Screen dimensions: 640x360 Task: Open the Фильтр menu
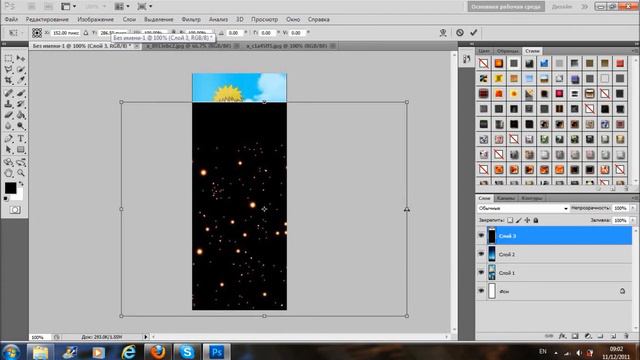pyautogui.click(x=191, y=19)
